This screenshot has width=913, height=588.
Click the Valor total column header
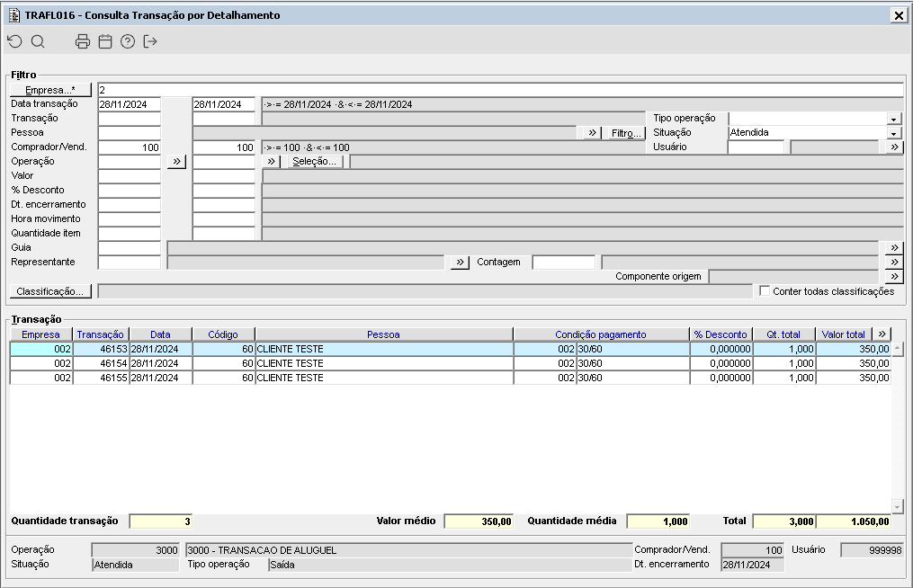[844, 334]
